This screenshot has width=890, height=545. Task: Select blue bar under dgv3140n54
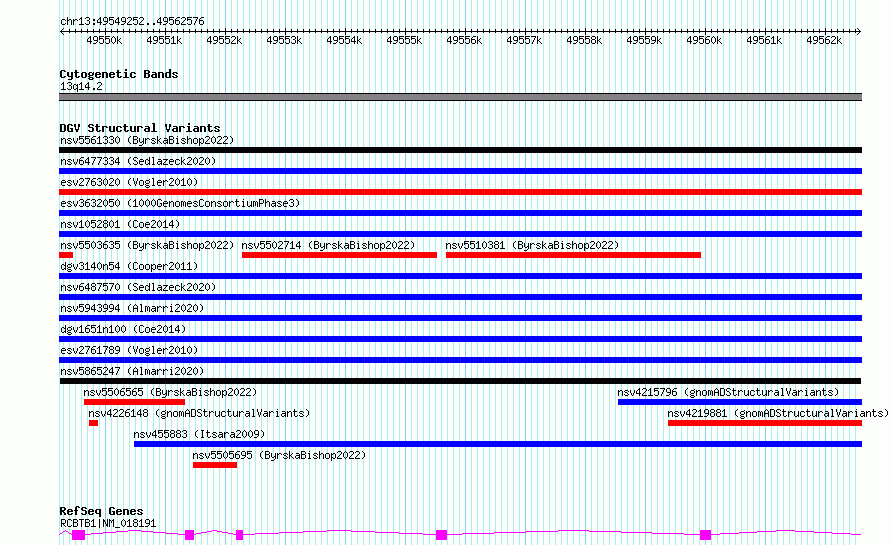(x=460, y=276)
